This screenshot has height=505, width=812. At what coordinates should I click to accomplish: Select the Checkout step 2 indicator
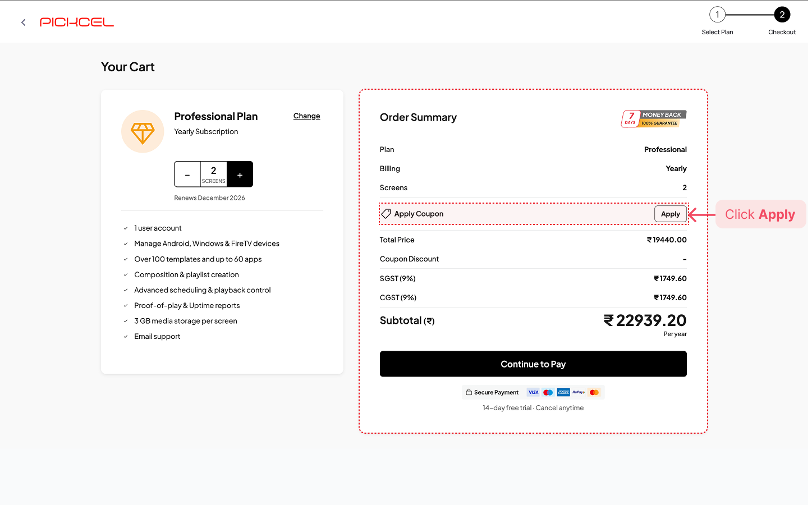(782, 15)
